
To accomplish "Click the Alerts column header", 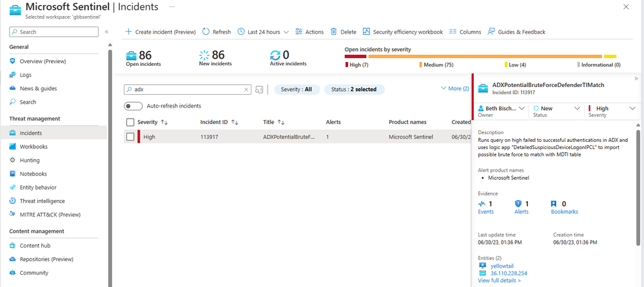I will pyautogui.click(x=333, y=122).
